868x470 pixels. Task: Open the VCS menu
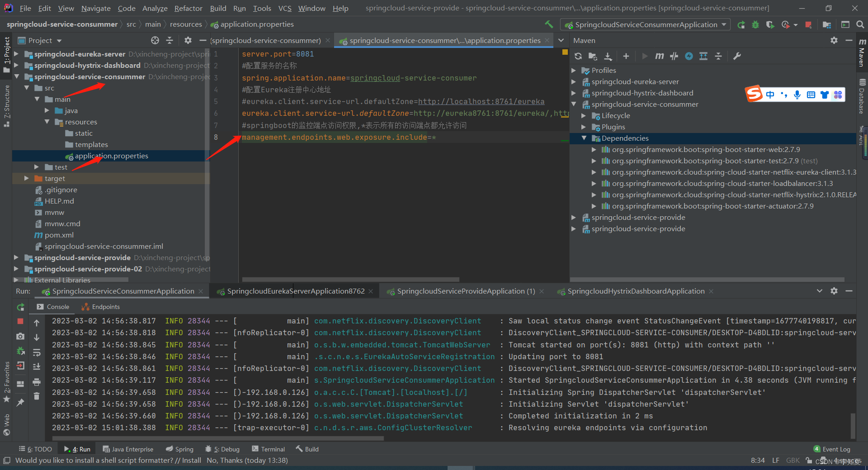285,8
